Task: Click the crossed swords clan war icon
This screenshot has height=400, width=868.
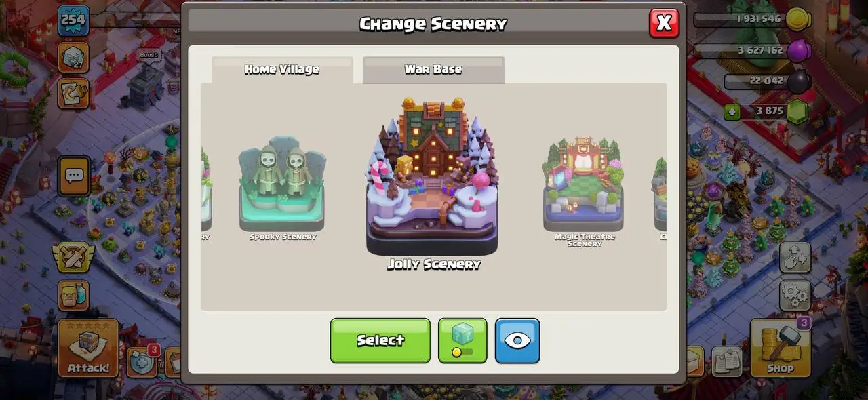Action: coord(73,258)
